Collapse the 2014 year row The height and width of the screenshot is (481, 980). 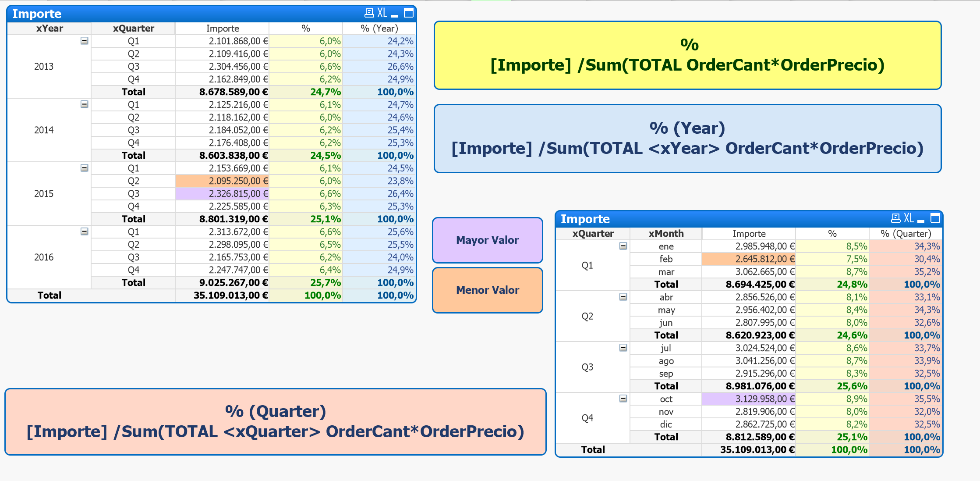click(85, 104)
